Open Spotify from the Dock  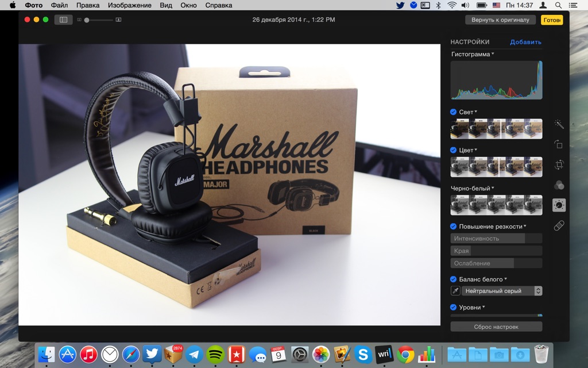[x=215, y=354]
